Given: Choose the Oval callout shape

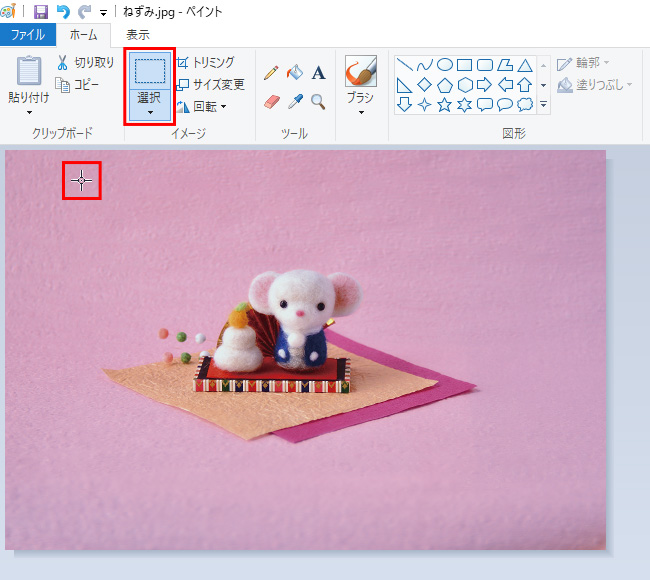Looking at the screenshot, I should (x=505, y=104).
